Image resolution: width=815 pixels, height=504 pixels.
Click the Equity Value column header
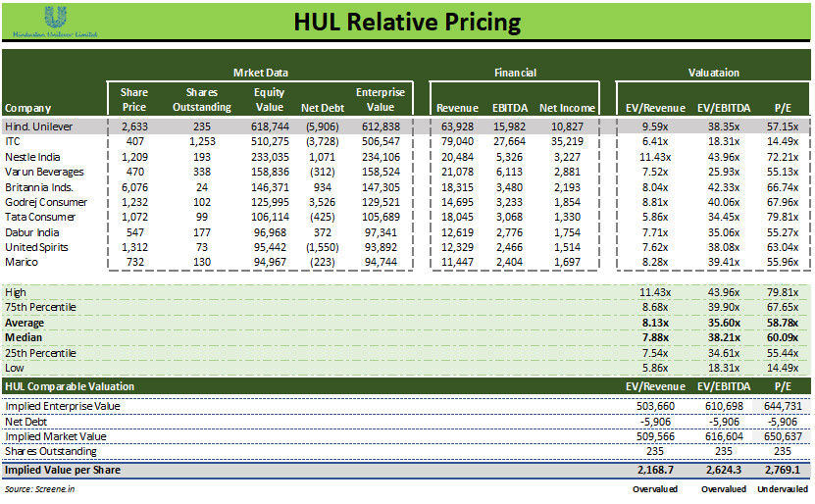(x=269, y=100)
